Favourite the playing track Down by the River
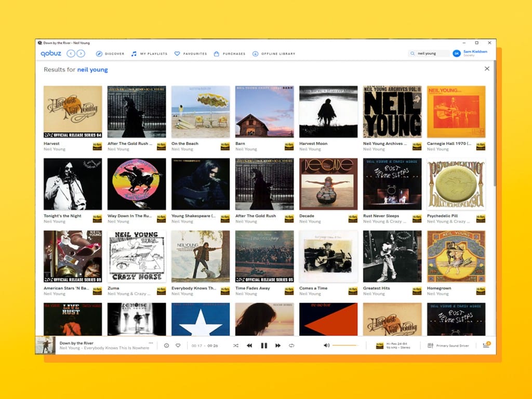This screenshot has height=399, width=532. (x=178, y=345)
